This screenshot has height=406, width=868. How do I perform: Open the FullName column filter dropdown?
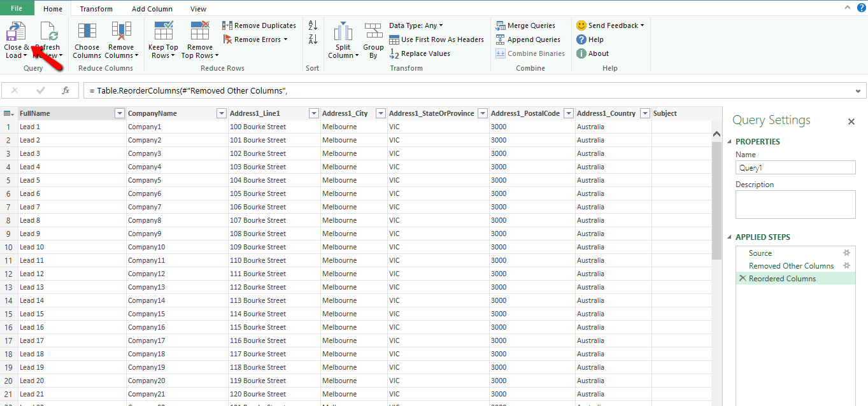click(x=119, y=113)
